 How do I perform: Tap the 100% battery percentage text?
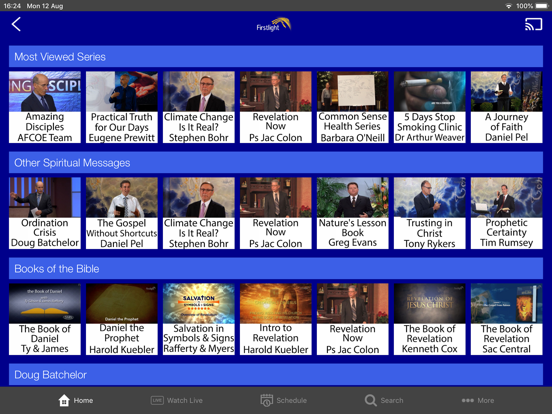click(x=524, y=6)
